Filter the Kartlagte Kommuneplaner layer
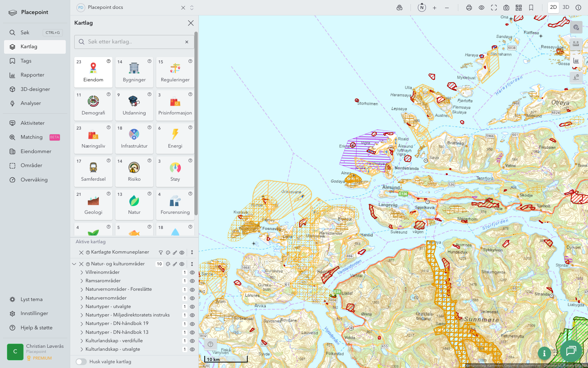Viewport: 588px width, 368px height. click(x=161, y=253)
